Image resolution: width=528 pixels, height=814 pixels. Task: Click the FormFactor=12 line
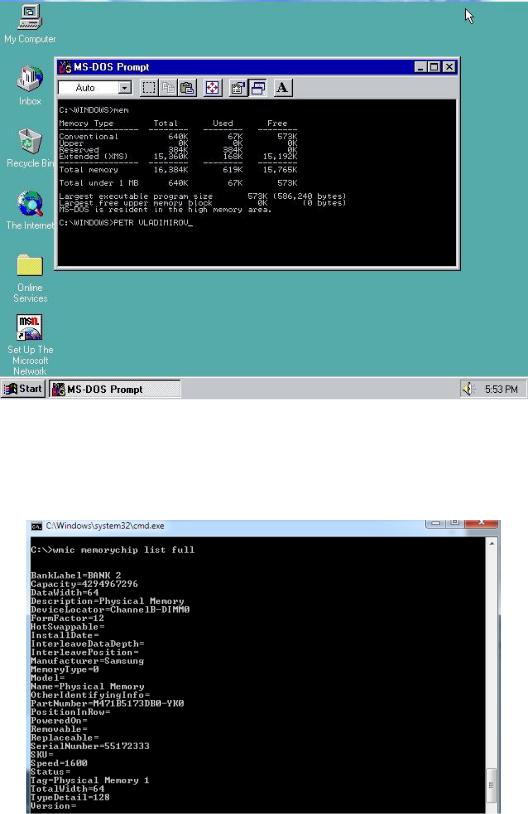(67, 618)
